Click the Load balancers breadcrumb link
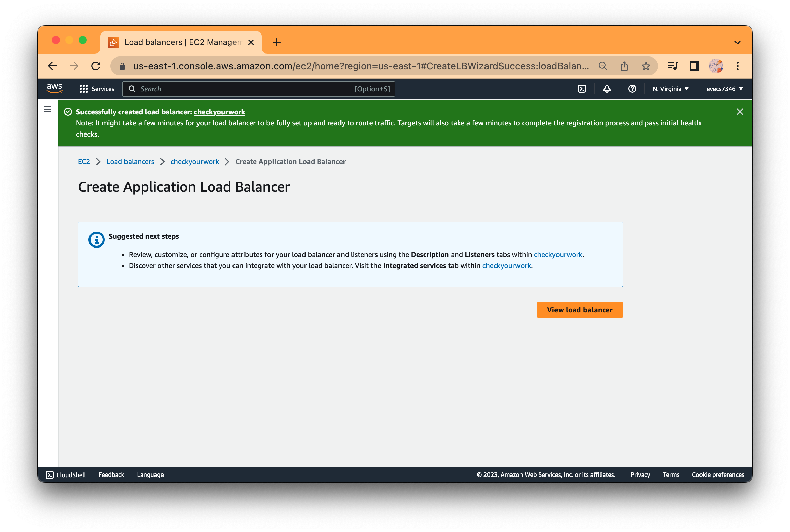The width and height of the screenshot is (790, 532). point(130,161)
